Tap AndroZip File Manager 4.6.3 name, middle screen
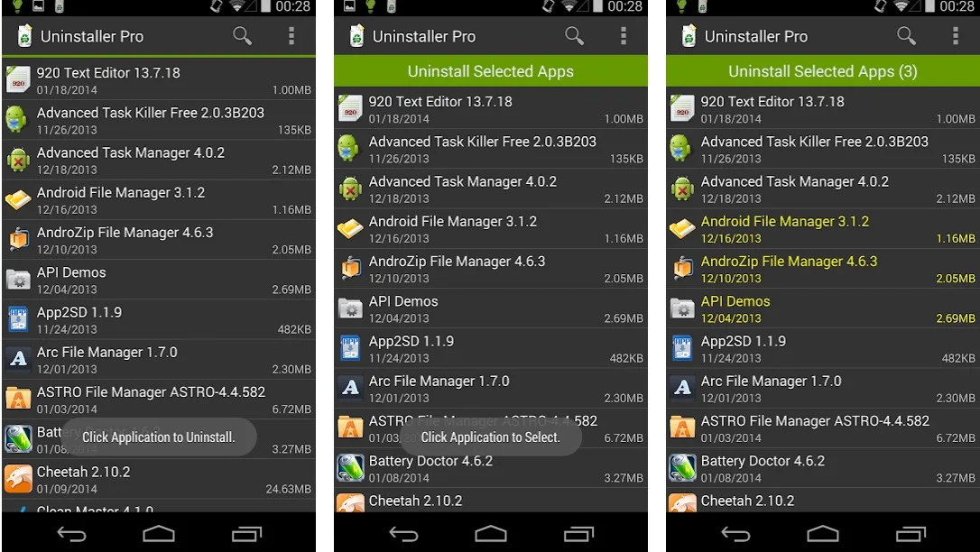This screenshot has width=980, height=552. tap(457, 262)
